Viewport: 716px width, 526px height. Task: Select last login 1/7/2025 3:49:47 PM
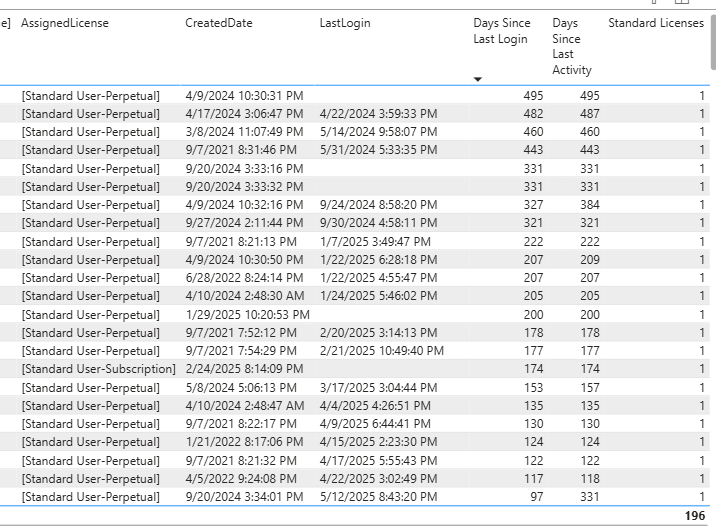coord(375,241)
